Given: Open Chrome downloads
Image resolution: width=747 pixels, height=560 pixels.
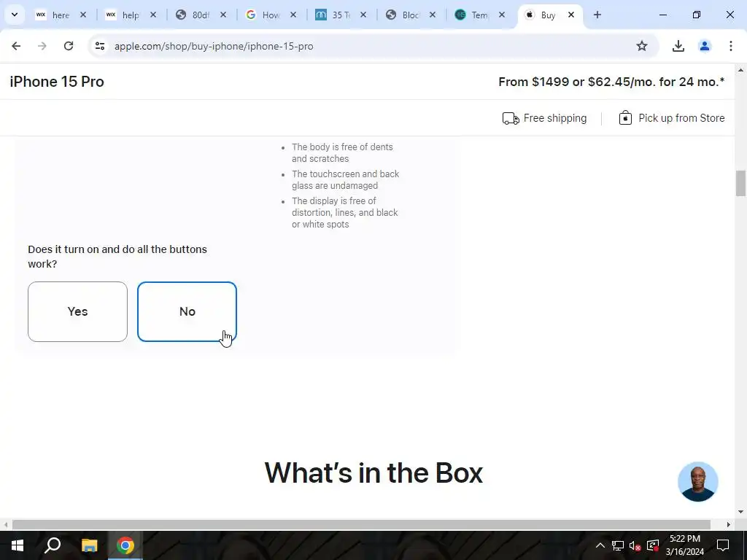Looking at the screenshot, I should [678, 46].
